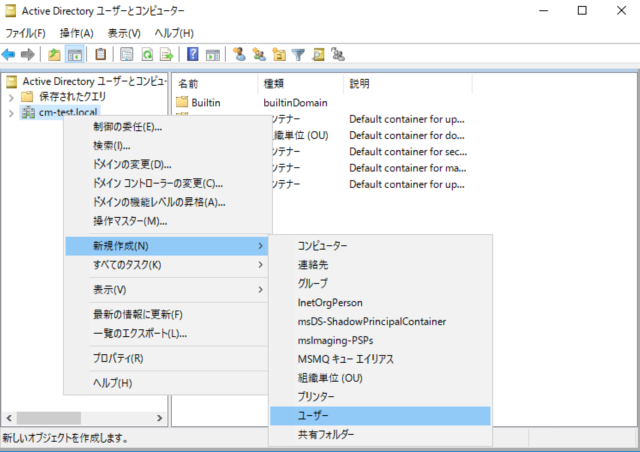Screen dimensions: 640x452
Task: Click the Back arrow toolbar icon
Action: 9,54
